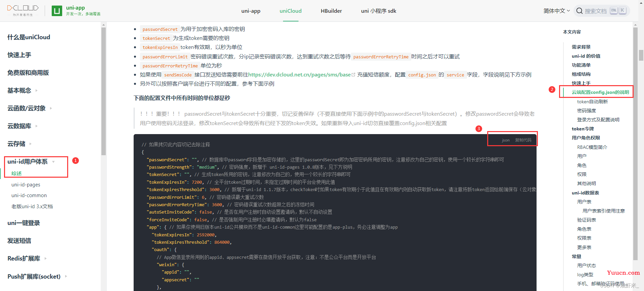This screenshot has height=291, width=644.
Task: Jump to token令牌 in table of contents
Action: point(583,129)
